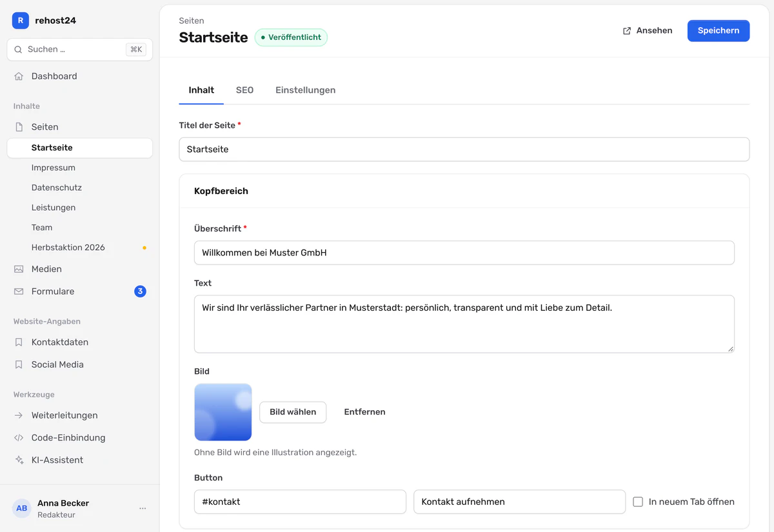Click the Veröffentlicht status badge

291,37
